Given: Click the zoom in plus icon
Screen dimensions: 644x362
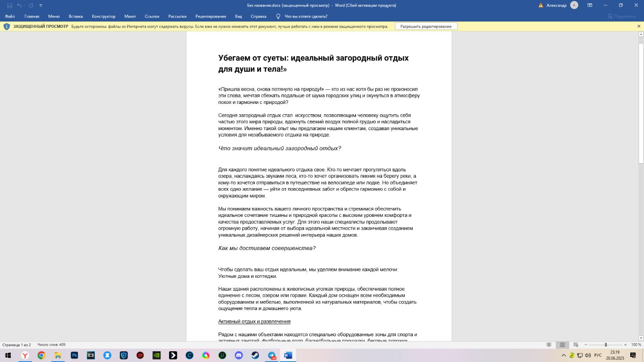Looking at the screenshot, I should point(625,345).
